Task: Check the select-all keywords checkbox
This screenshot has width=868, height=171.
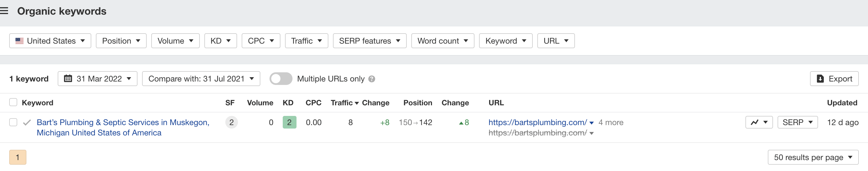Action: pyautogui.click(x=13, y=102)
